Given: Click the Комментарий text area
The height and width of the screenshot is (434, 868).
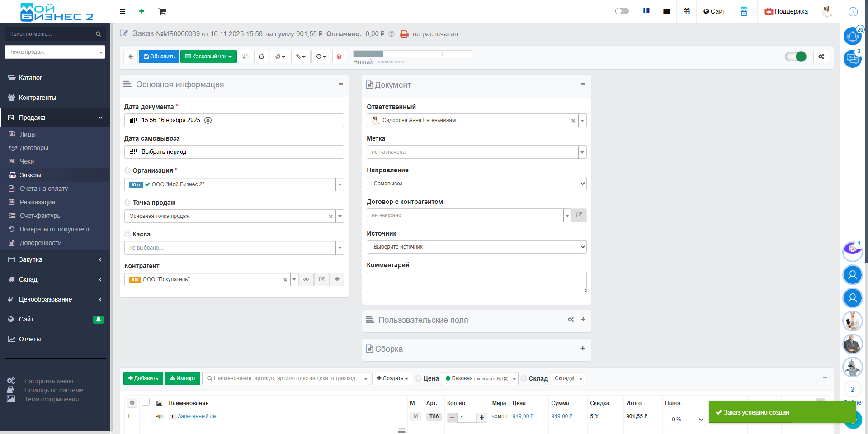Looking at the screenshot, I should (x=476, y=283).
